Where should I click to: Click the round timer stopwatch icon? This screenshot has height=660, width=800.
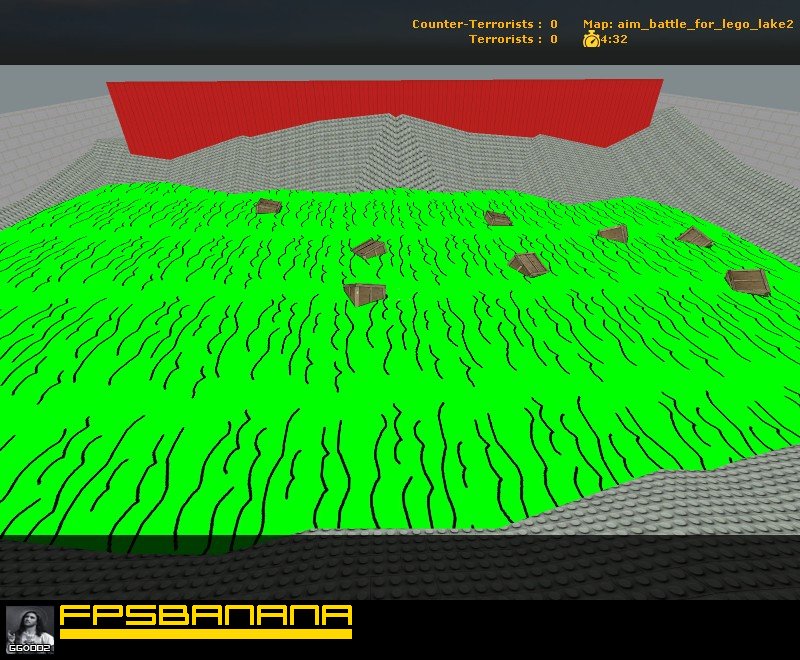tap(591, 39)
